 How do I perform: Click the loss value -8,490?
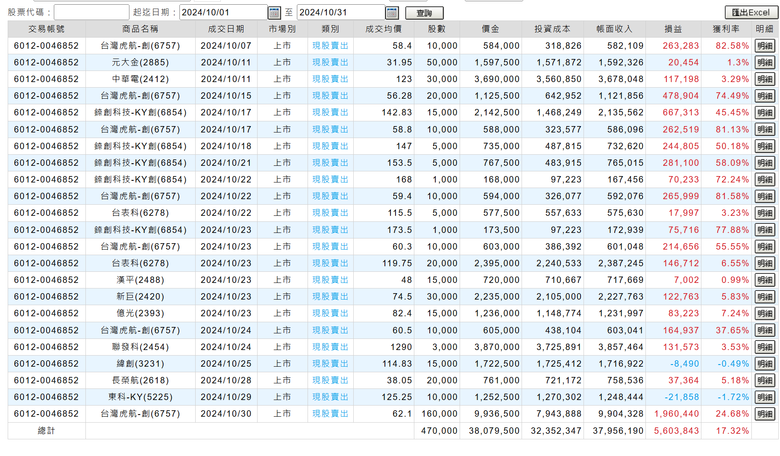pyautogui.click(x=684, y=364)
